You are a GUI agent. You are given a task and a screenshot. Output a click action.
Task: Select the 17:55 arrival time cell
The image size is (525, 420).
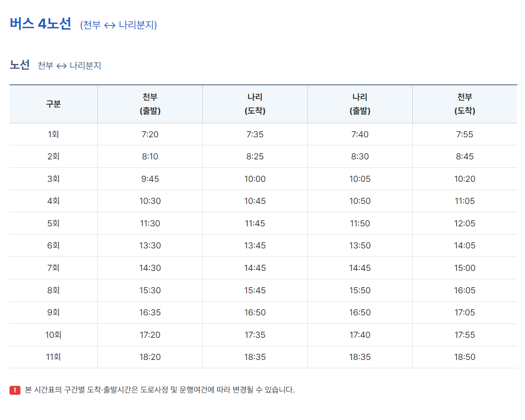point(465,335)
